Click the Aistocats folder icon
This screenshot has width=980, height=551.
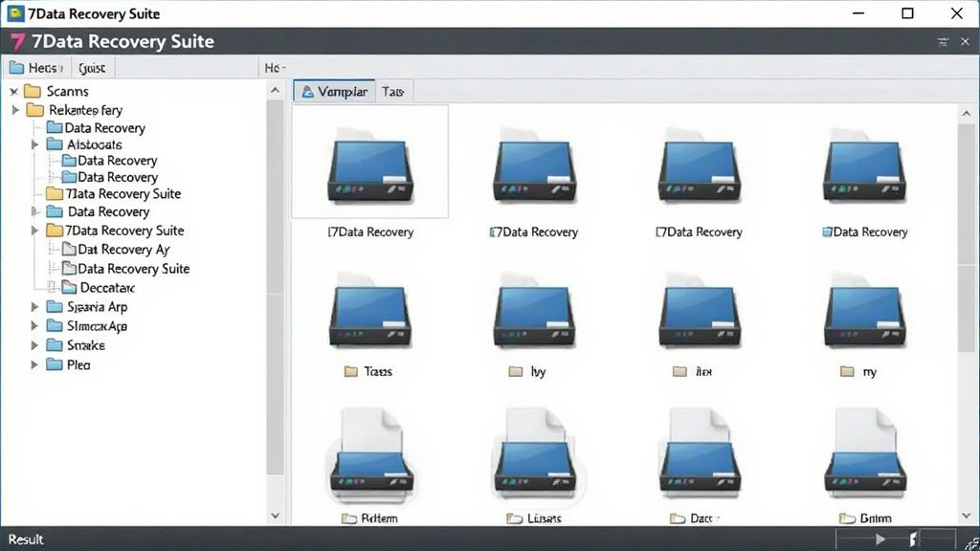tap(55, 144)
